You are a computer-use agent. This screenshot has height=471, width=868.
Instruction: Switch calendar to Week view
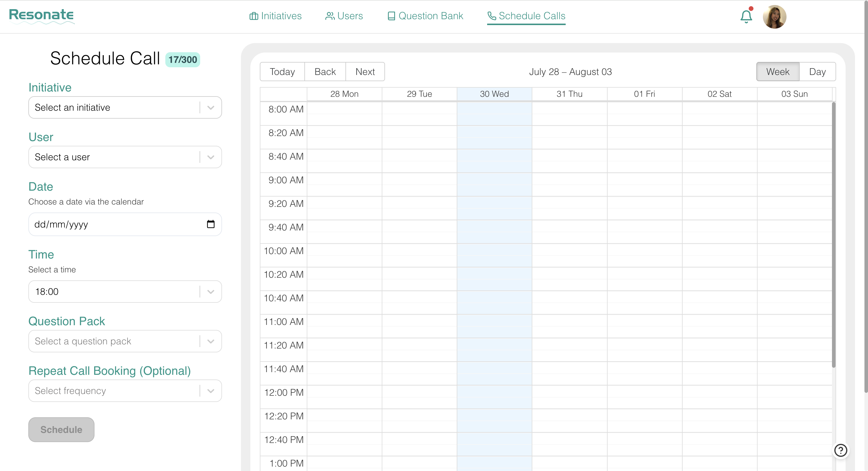pos(777,72)
